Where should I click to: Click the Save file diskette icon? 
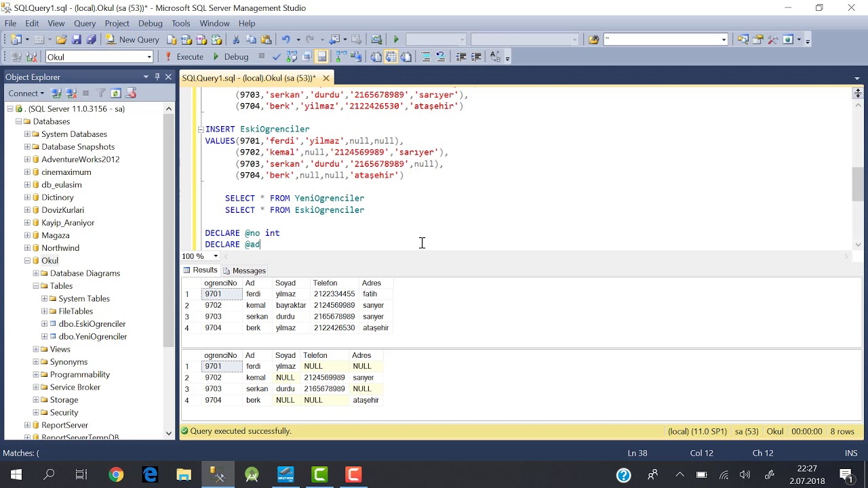[77, 39]
